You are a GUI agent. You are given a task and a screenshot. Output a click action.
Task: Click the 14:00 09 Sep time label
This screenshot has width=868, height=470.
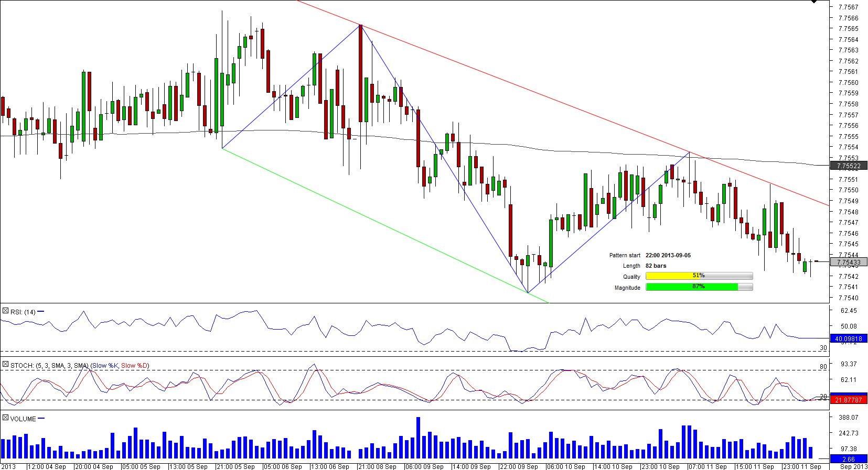(x=471, y=467)
